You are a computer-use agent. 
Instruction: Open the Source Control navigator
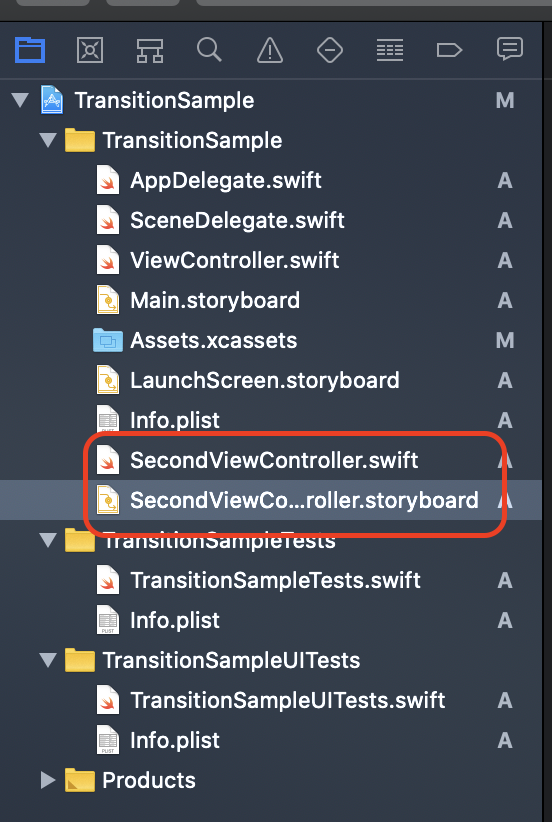coord(90,50)
